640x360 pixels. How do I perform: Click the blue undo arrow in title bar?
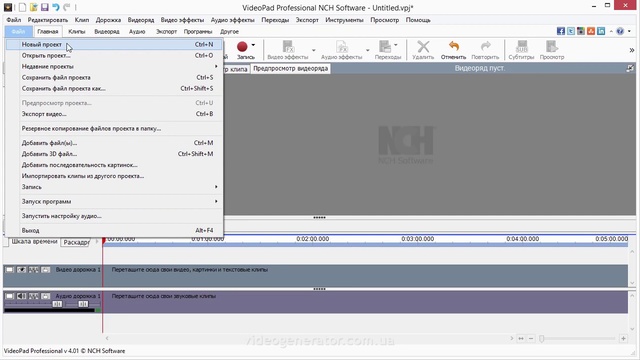tap(56, 7)
